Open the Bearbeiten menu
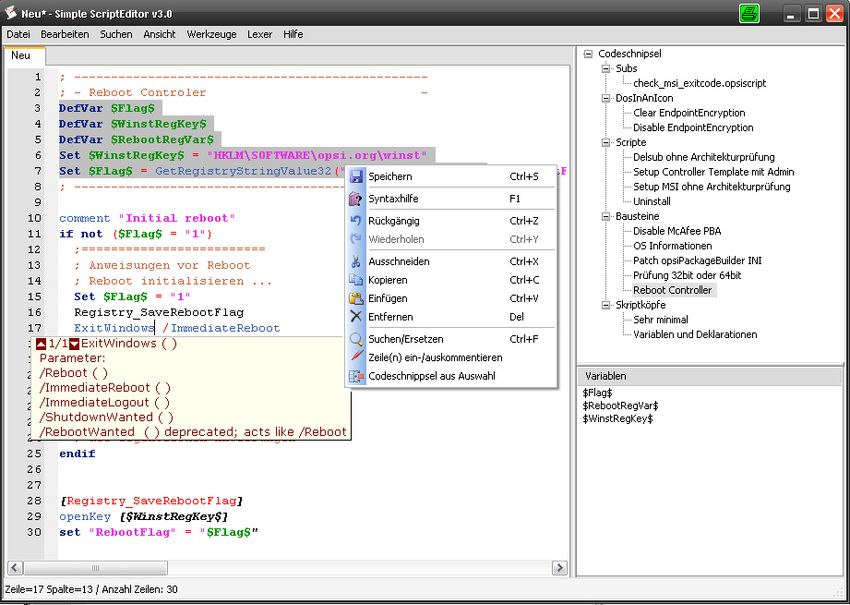The image size is (850, 605). tap(65, 34)
